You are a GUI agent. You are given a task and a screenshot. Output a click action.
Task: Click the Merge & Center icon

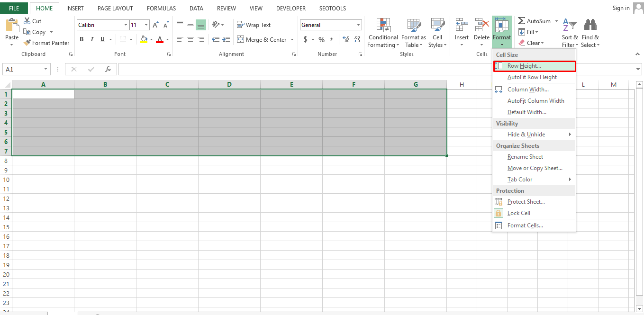pyautogui.click(x=240, y=40)
